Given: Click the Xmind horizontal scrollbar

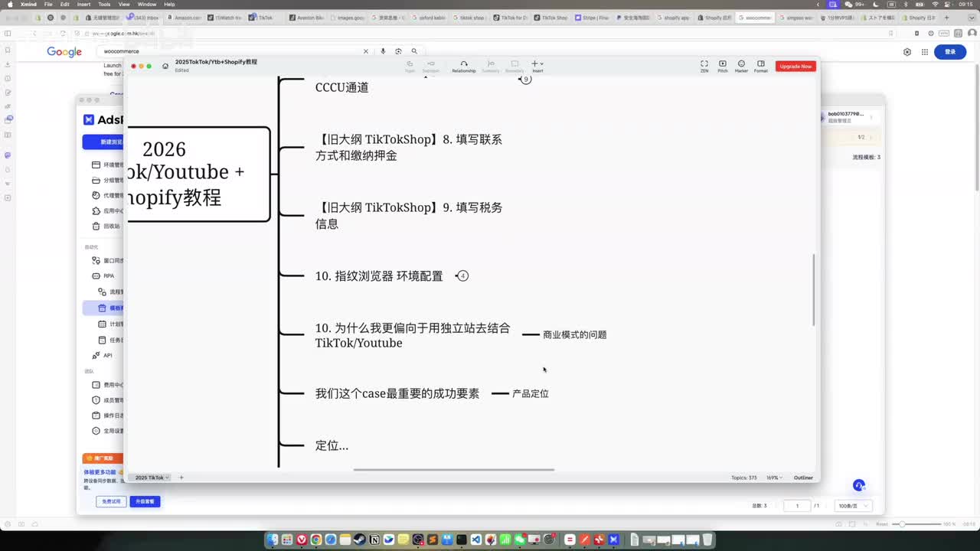Looking at the screenshot, I should pyautogui.click(x=453, y=470).
